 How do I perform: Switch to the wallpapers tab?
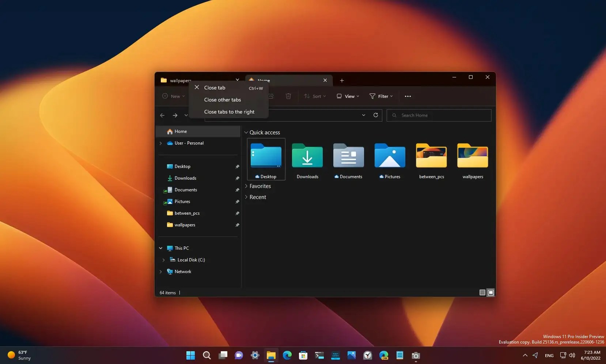coord(181,80)
